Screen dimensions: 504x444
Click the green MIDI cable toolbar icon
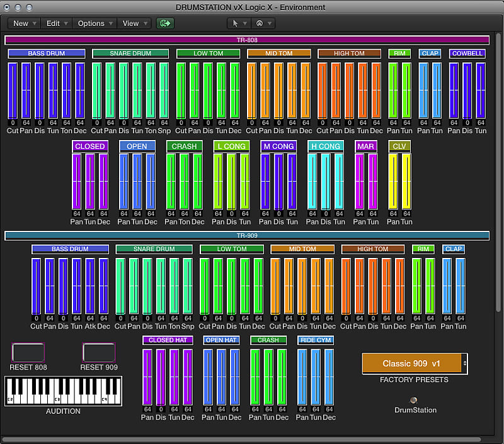point(164,23)
